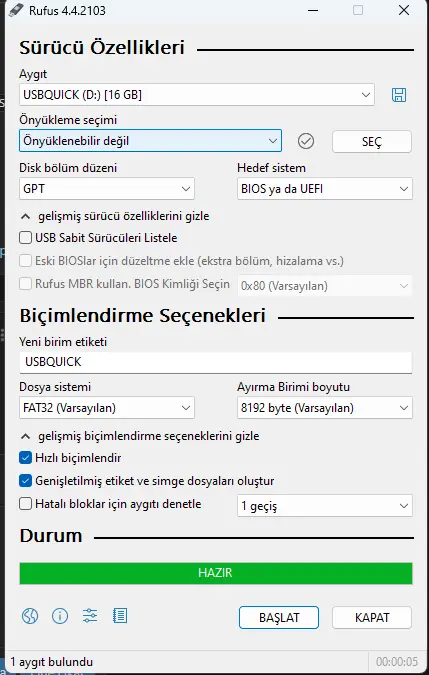Click the checksum checkmark icon
This screenshot has width=429, height=675.
306,141
